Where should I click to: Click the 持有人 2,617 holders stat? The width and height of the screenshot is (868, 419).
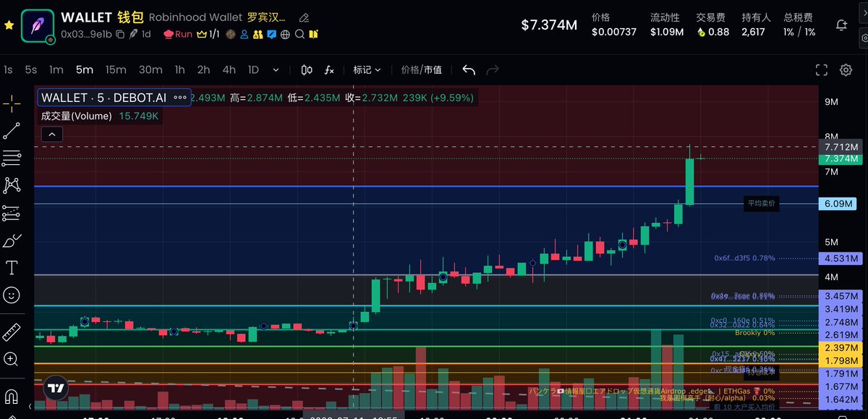coord(757,25)
